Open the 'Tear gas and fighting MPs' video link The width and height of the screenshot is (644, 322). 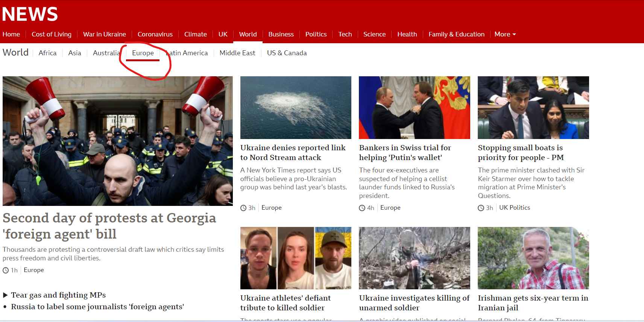(58, 295)
